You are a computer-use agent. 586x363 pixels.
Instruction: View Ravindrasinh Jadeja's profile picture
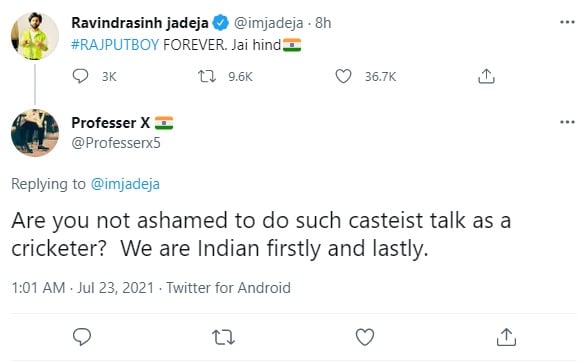(x=35, y=36)
